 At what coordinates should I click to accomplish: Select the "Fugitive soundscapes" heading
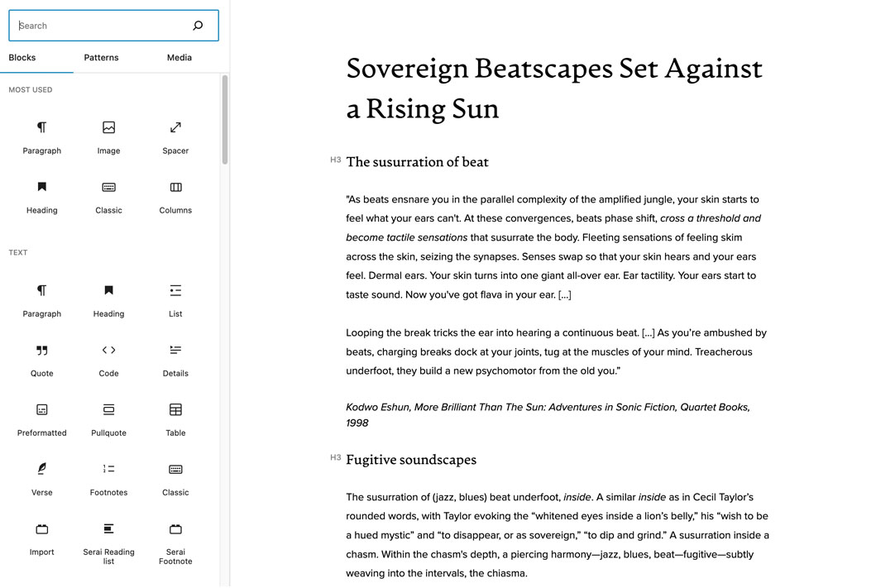pos(411,460)
